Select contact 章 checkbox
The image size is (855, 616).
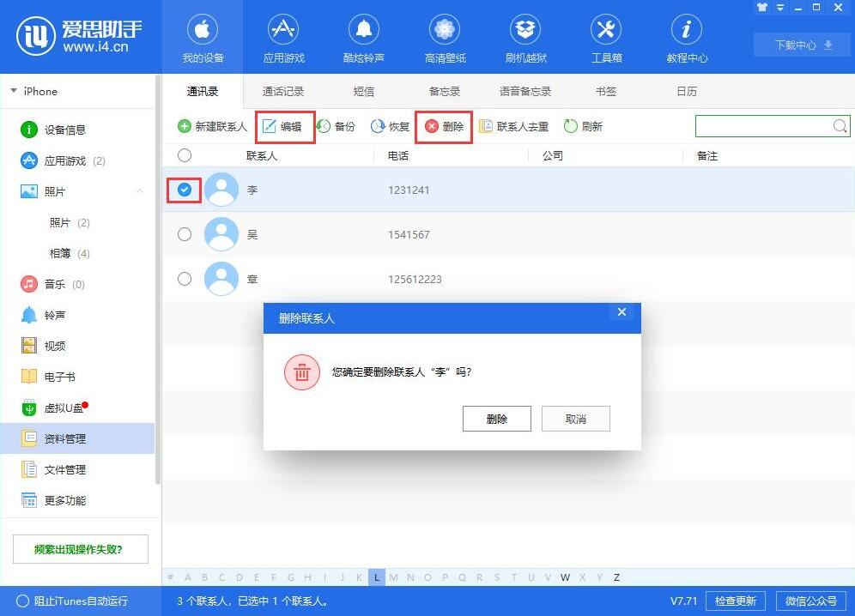(185, 279)
